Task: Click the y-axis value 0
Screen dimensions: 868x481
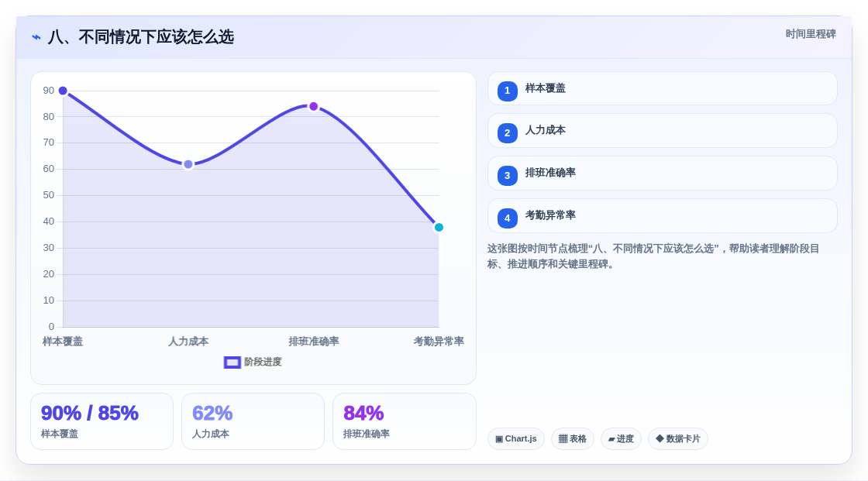Action: tap(51, 327)
